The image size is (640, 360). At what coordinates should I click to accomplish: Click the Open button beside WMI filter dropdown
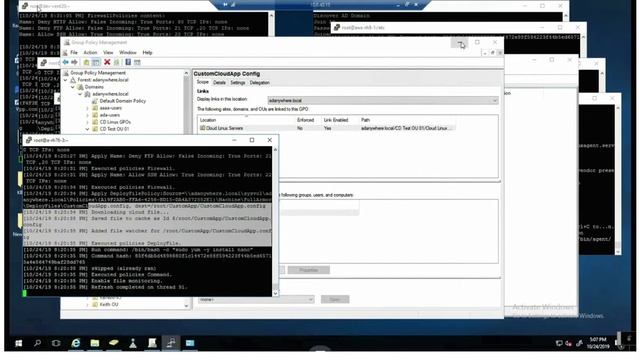pos(335,300)
